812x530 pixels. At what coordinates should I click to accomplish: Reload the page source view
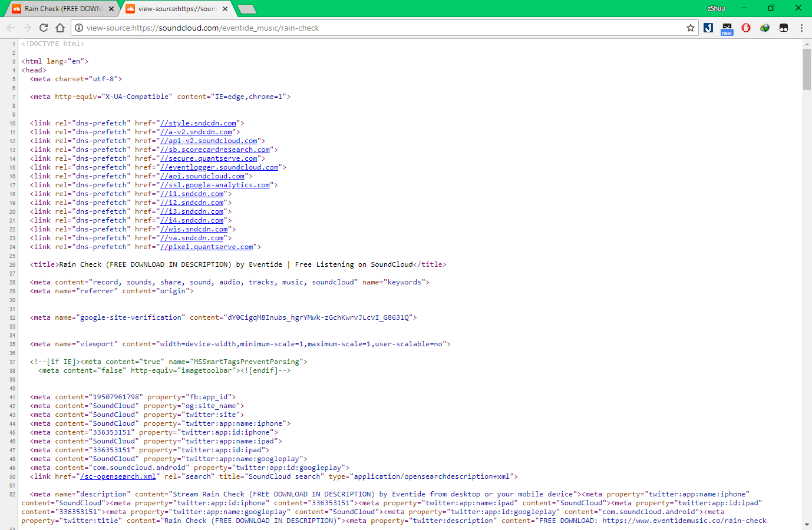pyautogui.click(x=44, y=28)
